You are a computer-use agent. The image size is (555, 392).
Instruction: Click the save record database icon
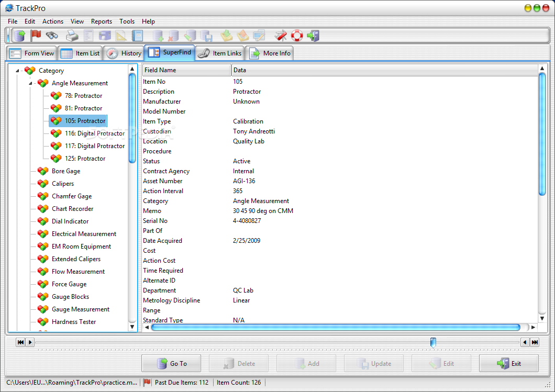click(206, 36)
